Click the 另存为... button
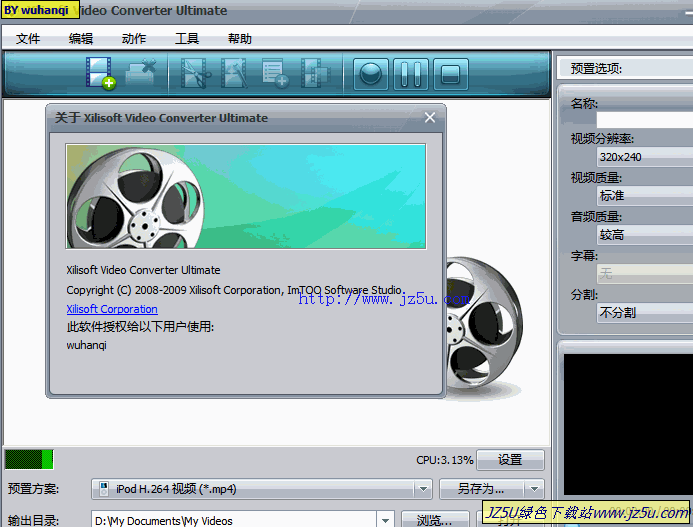Screen dimensions: 693x527 (481, 489)
